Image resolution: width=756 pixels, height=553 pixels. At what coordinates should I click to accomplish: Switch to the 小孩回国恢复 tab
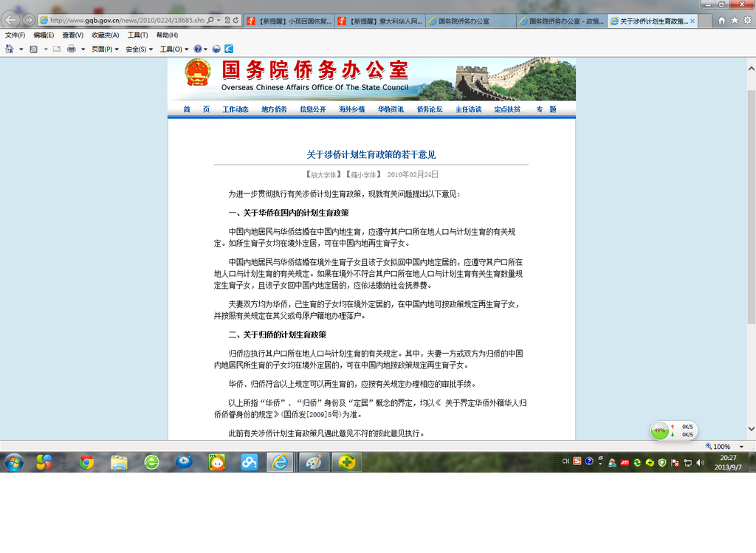(289, 21)
